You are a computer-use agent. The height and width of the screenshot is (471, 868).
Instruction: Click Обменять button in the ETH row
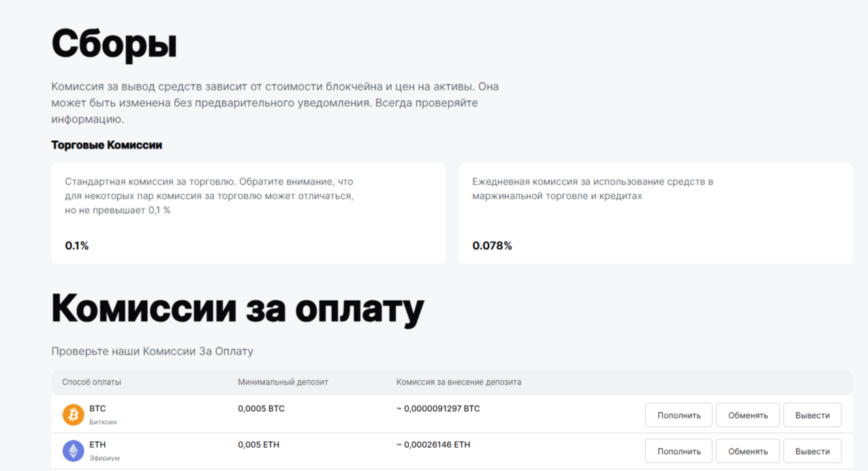pyautogui.click(x=747, y=451)
